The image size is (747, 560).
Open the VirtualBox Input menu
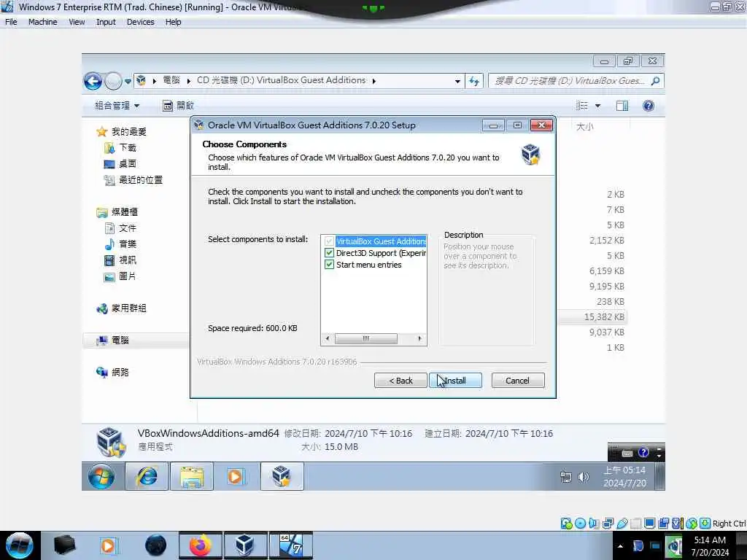pyautogui.click(x=106, y=22)
